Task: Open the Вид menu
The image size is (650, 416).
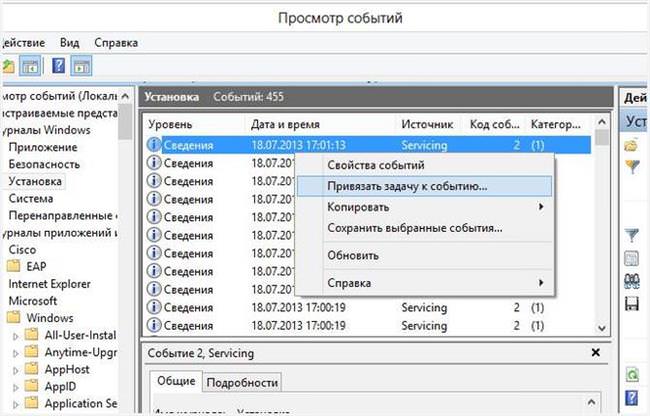Action: 69,43
